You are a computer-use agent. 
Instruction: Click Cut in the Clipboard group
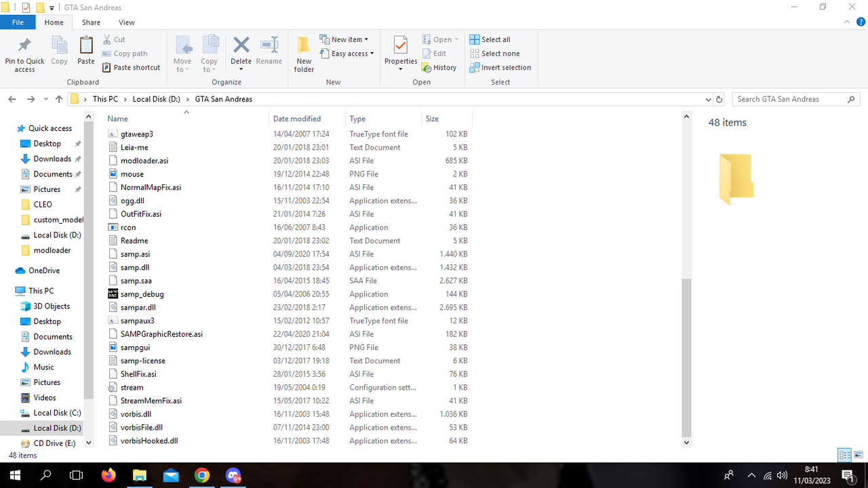[114, 40]
